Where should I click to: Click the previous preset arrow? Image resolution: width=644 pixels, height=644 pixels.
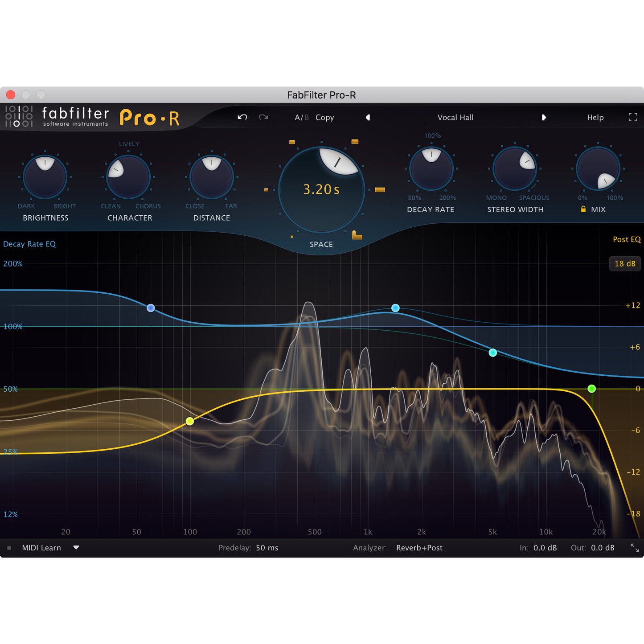[368, 117]
